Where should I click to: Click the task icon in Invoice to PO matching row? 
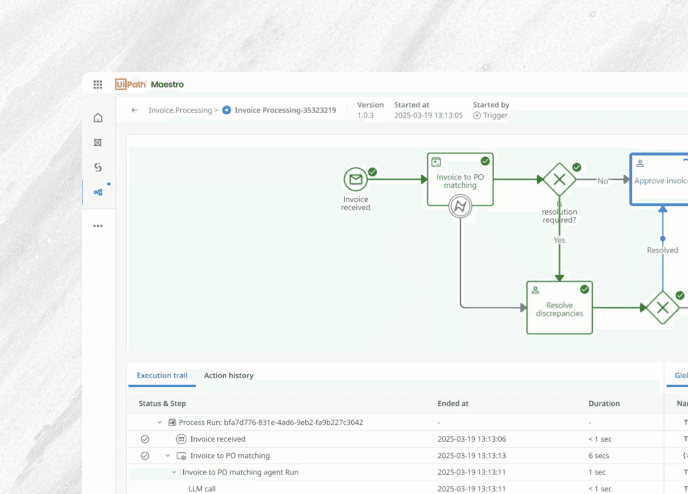point(181,456)
